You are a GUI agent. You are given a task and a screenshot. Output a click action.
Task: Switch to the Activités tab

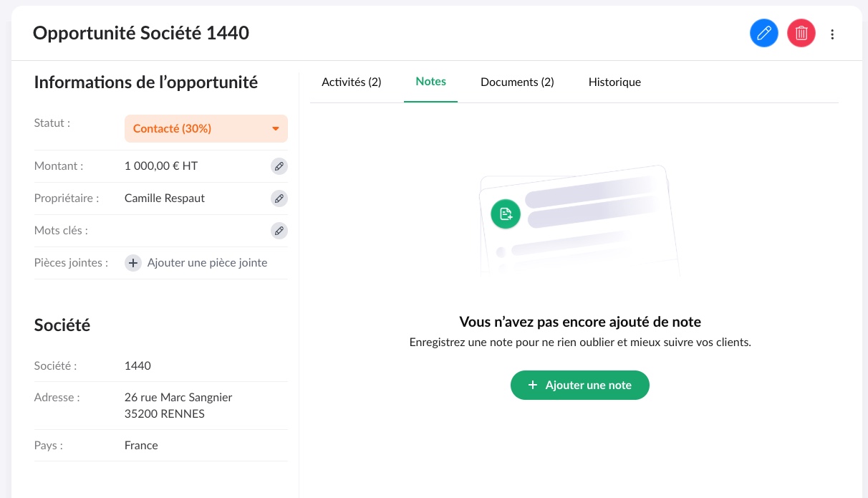tap(351, 82)
